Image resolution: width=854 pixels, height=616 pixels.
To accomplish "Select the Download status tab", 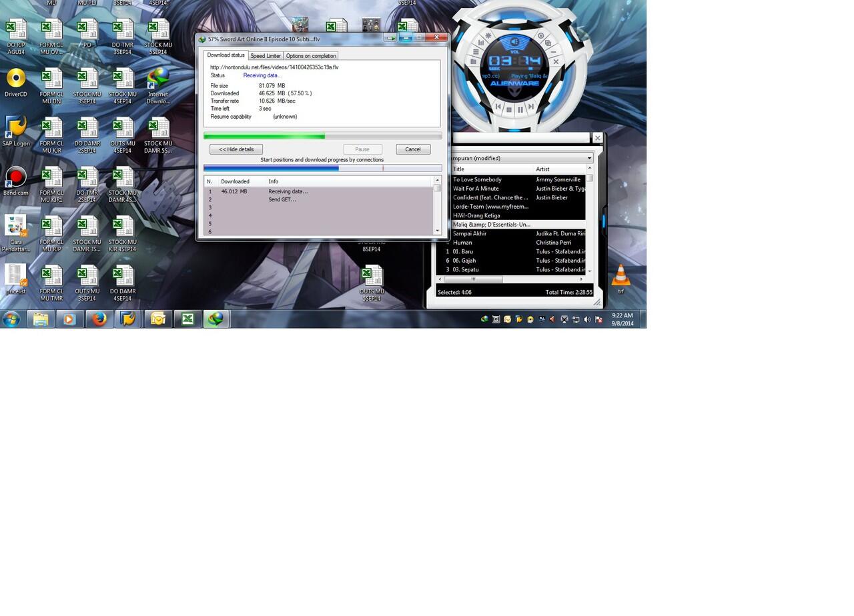I will (226, 55).
